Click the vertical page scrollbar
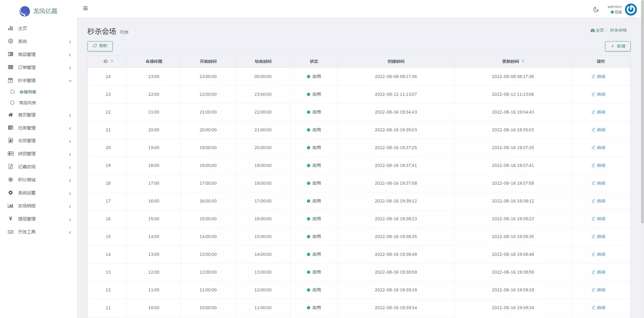The height and width of the screenshot is (318, 644). click(642, 119)
